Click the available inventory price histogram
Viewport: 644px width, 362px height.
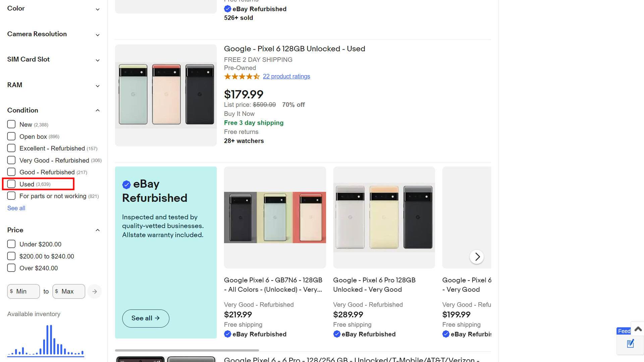click(x=46, y=340)
